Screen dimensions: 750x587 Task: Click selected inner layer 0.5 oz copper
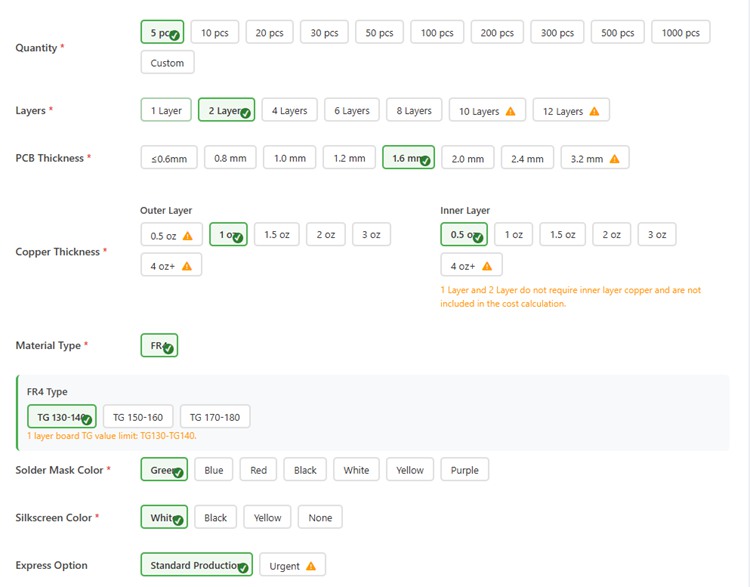463,235
